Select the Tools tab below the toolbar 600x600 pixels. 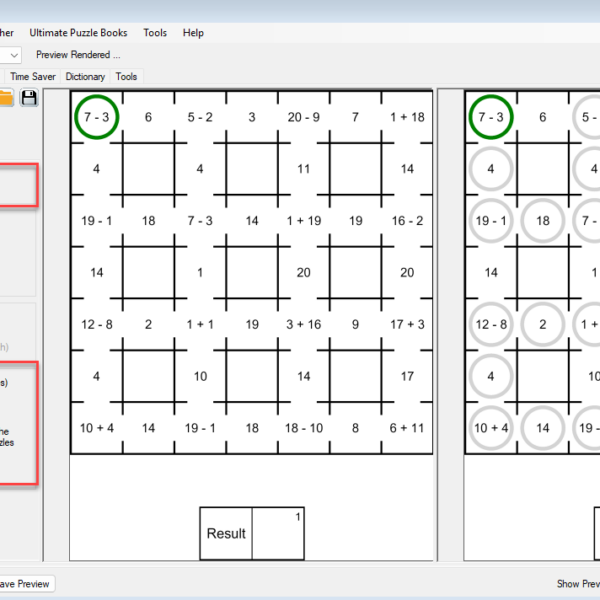(x=126, y=76)
